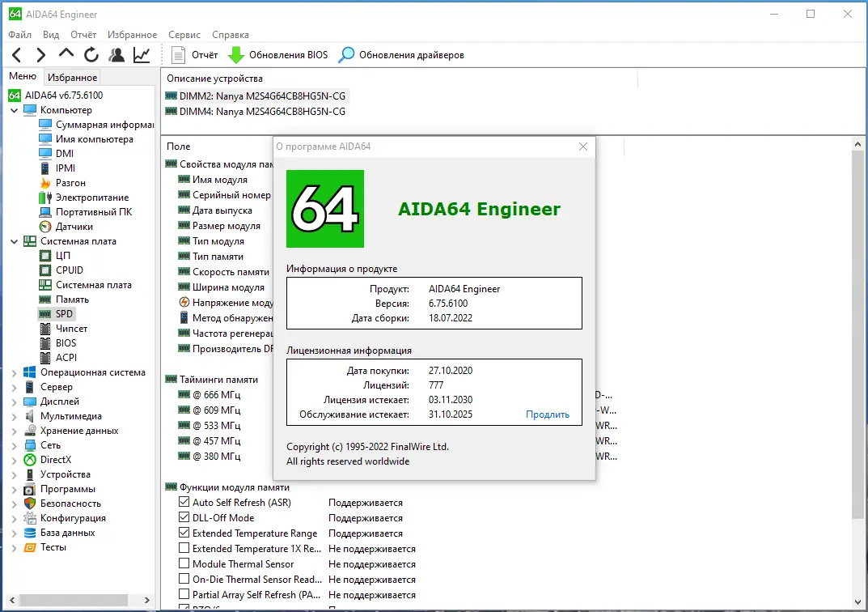868x612 pixels.
Task: Click the Продлить renewal link
Action: pos(548,414)
